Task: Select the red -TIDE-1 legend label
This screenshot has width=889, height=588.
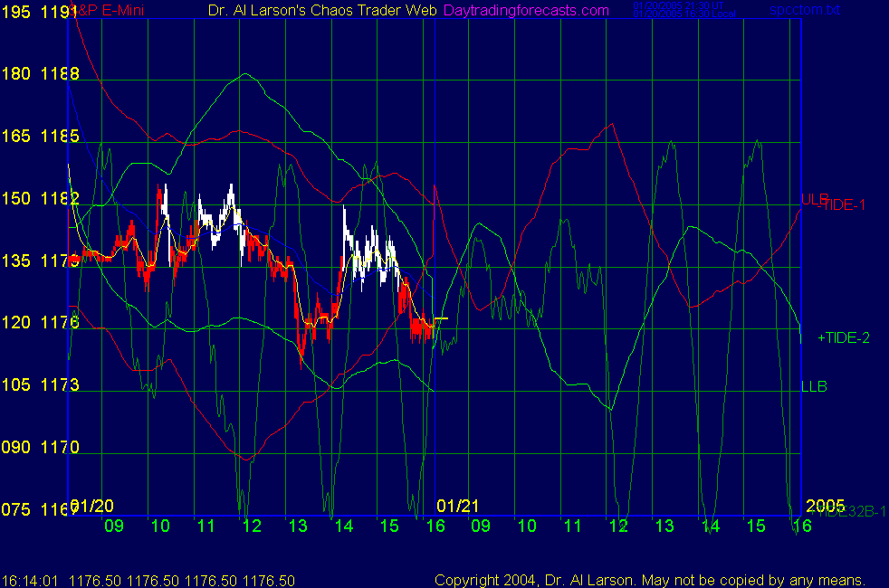Action: (x=841, y=205)
